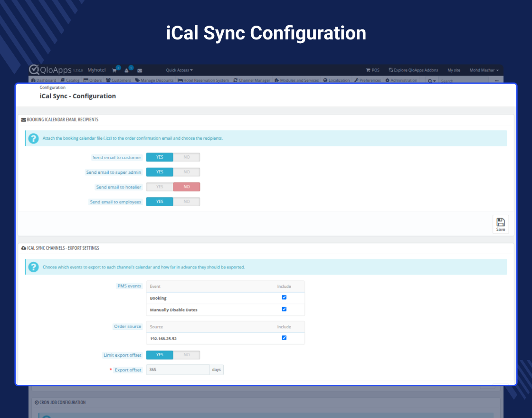The image size is (532, 418).
Task: Open the search scope dropdown
Action: click(432, 81)
